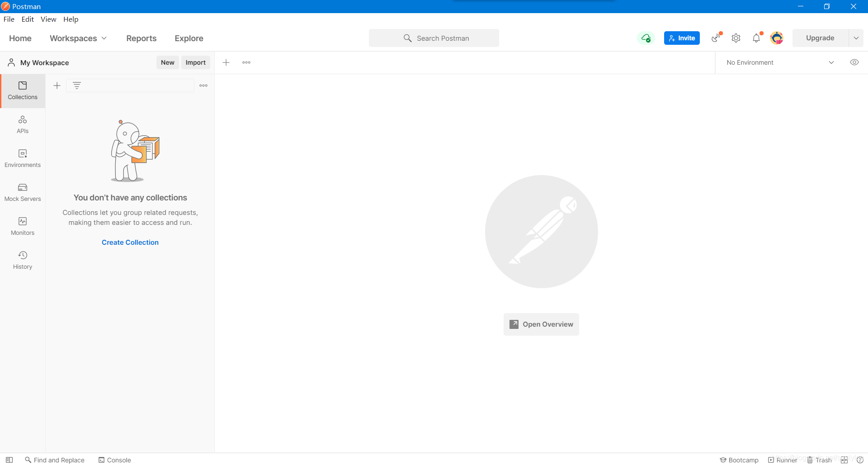Open the Help menu
This screenshot has width=868, height=466.
[71, 19]
